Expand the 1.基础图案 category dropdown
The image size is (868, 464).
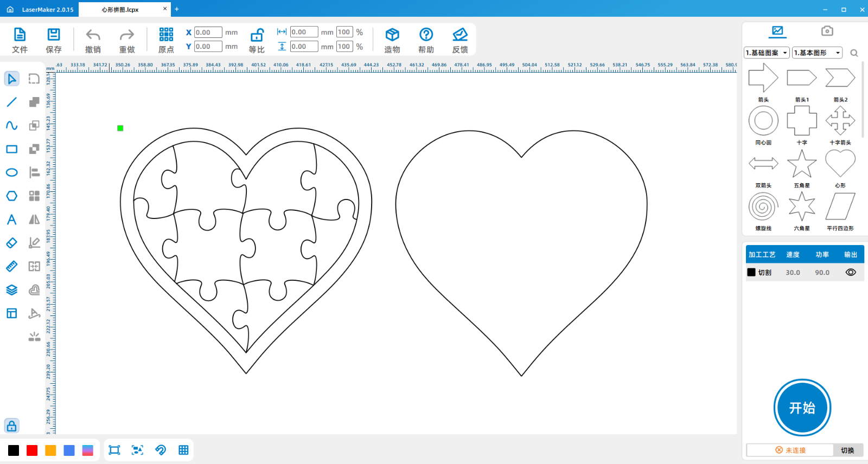coord(767,53)
